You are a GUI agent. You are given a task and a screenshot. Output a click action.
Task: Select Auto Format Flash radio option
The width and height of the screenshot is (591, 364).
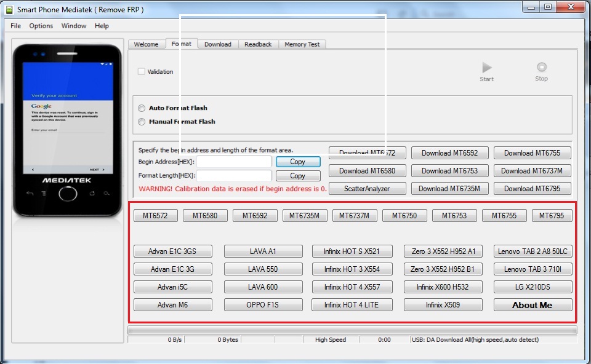click(x=142, y=108)
